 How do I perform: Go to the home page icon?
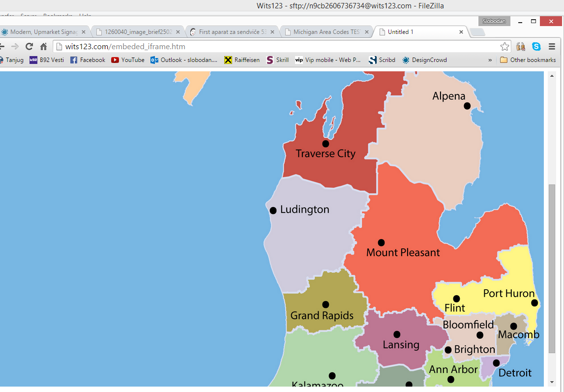pyautogui.click(x=44, y=46)
